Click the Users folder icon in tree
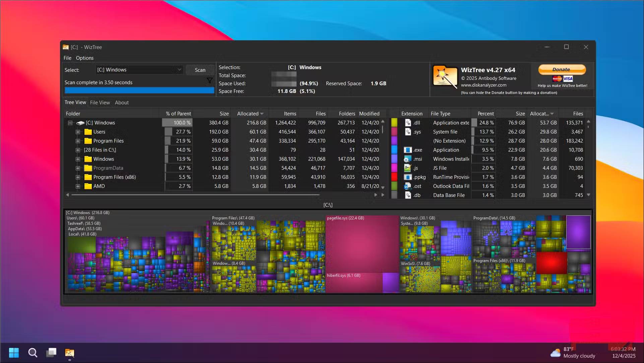 click(x=88, y=132)
